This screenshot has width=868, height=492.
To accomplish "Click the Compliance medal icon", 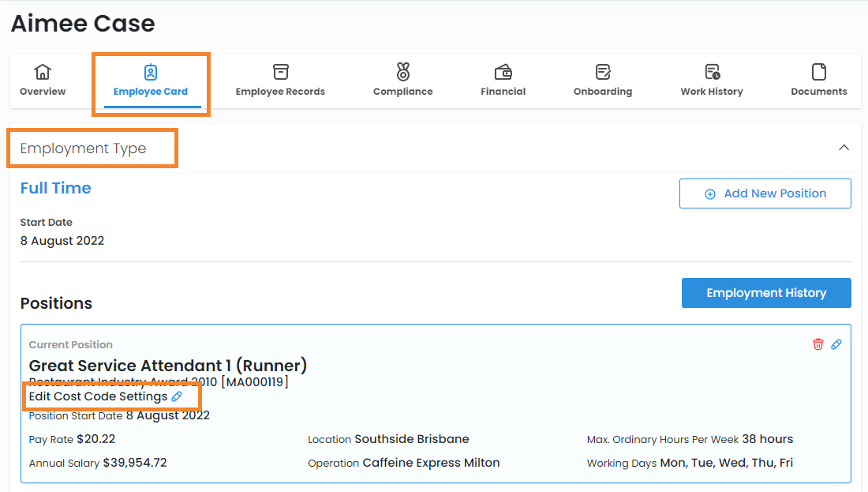I will [403, 72].
